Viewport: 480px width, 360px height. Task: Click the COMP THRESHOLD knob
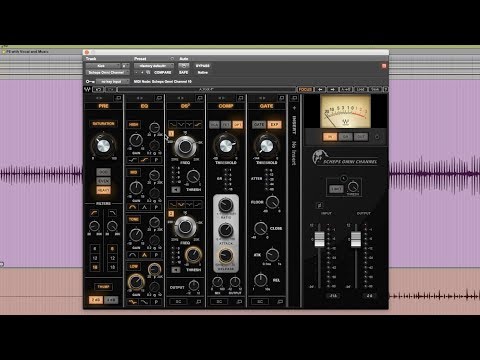[226, 145]
